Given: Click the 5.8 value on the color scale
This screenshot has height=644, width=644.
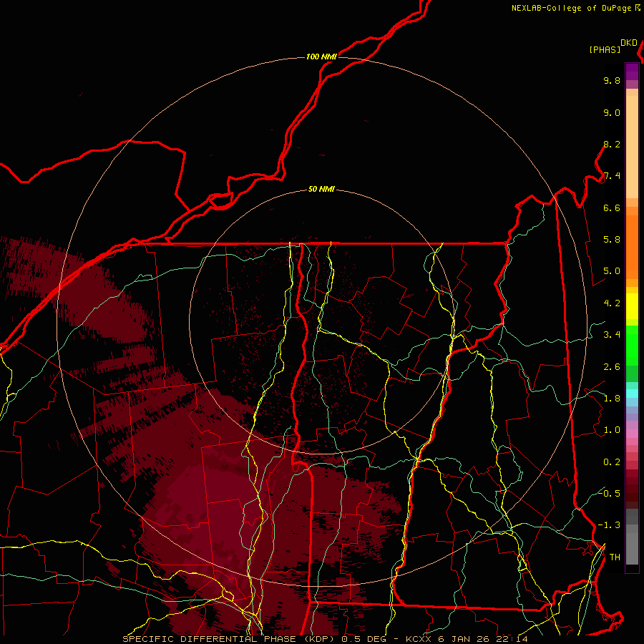Looking at the screenshot, I should (x=612, y=240).
